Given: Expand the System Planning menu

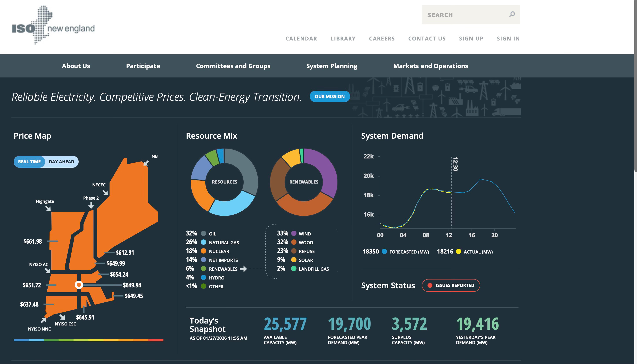Looking at the screenshot, I should [x=331, y=66].
